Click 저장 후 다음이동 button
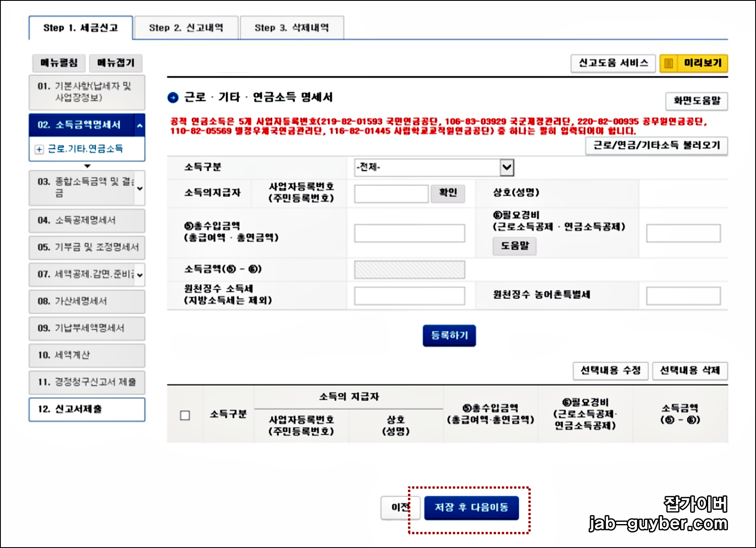Screen dimensions: 756x548 (471, 508)
